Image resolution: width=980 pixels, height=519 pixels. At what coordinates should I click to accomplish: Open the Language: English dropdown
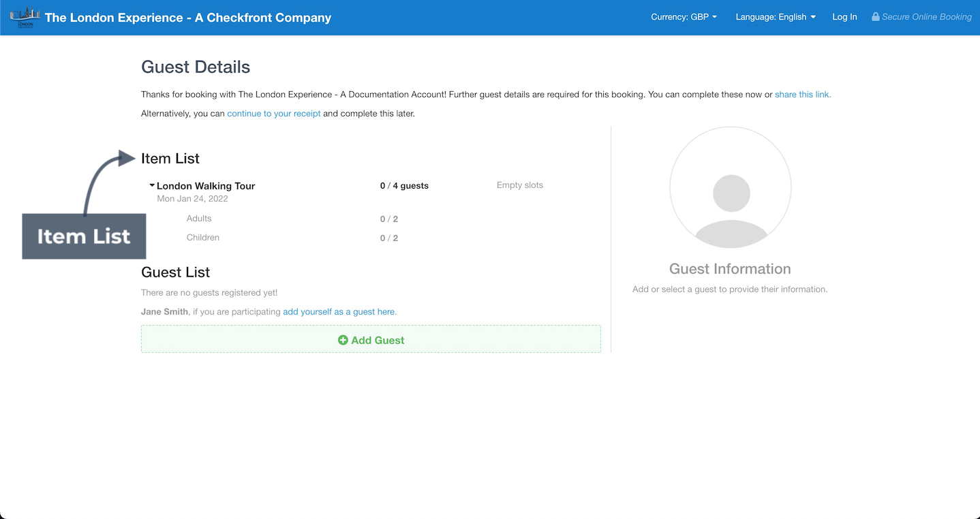pos(776,17)
